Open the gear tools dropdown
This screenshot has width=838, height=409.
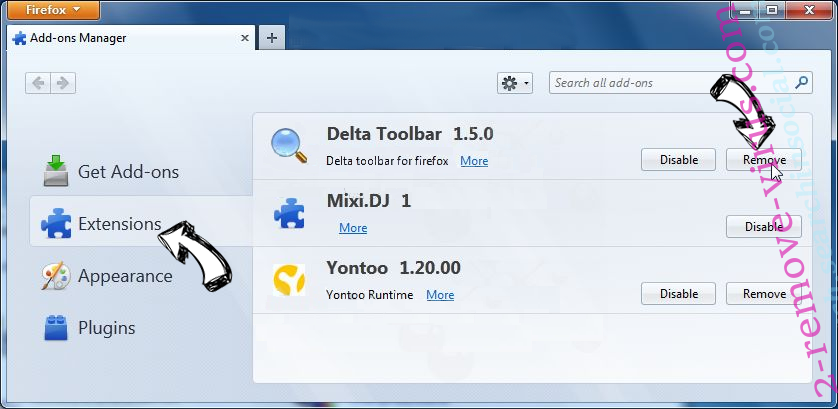[515, 84]
